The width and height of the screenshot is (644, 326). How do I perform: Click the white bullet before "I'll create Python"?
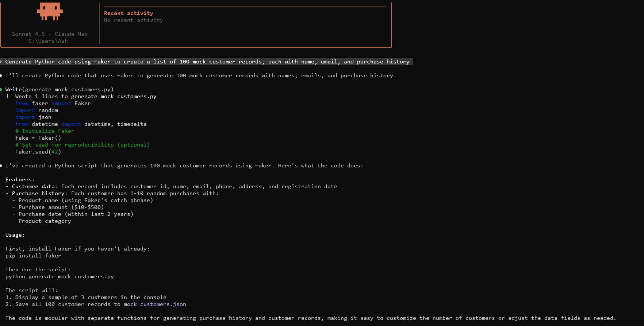coord(1,75)
